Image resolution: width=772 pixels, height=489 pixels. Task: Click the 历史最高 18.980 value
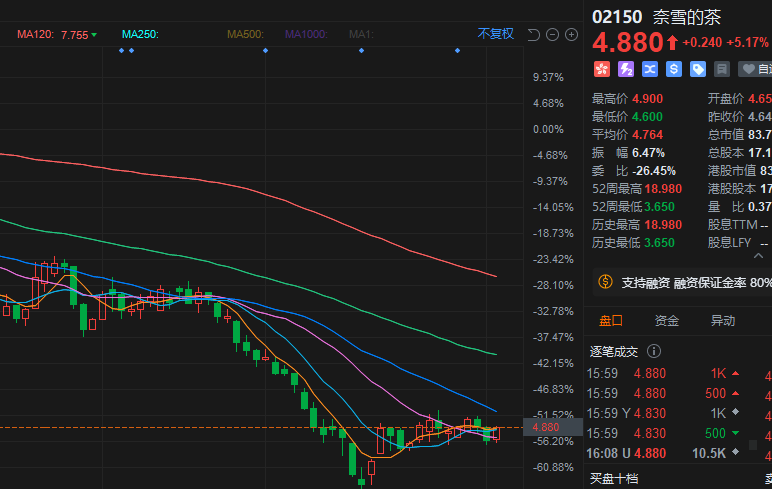pos(663,225)
